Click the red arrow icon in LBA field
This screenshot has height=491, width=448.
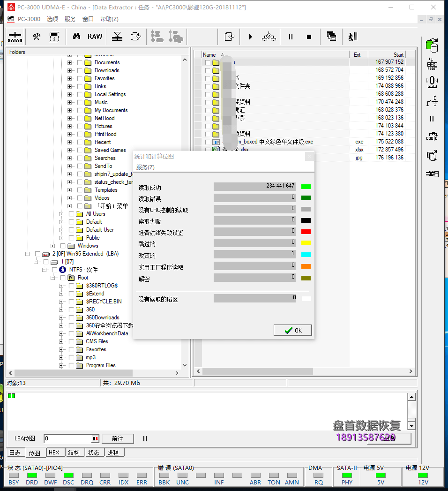[95, 438]
